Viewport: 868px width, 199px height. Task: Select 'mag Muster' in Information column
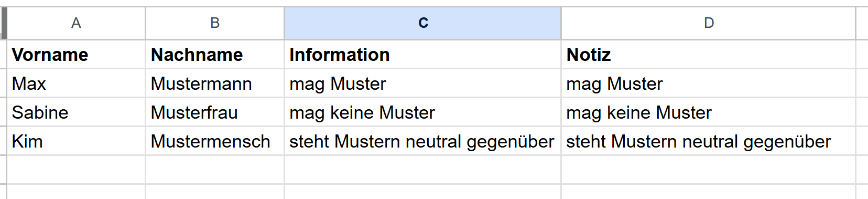(423, 83)
